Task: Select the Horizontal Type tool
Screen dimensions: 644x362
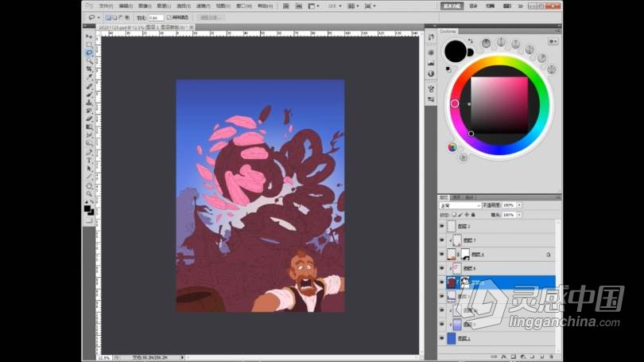Action: 89,161
